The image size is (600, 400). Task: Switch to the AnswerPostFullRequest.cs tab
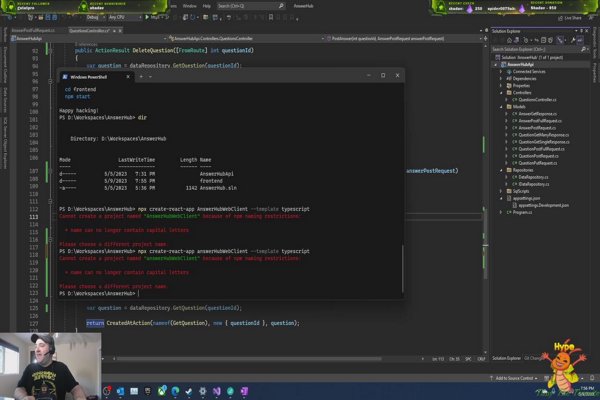[33, 31]
